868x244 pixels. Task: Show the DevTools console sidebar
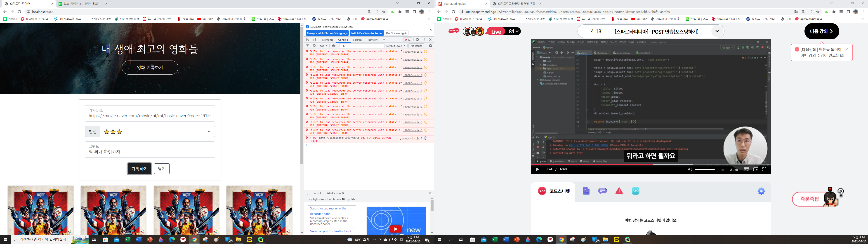point(308,46)
